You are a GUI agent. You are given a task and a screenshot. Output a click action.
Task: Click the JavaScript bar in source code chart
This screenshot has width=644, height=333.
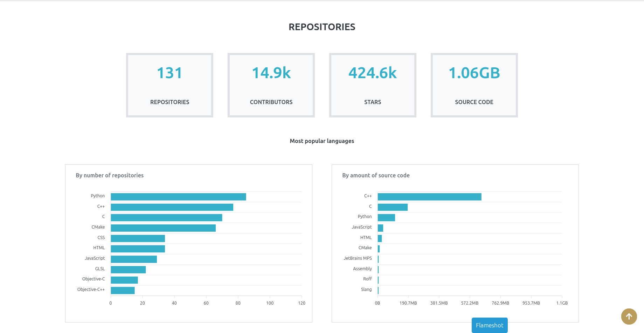tap(380, 228)
